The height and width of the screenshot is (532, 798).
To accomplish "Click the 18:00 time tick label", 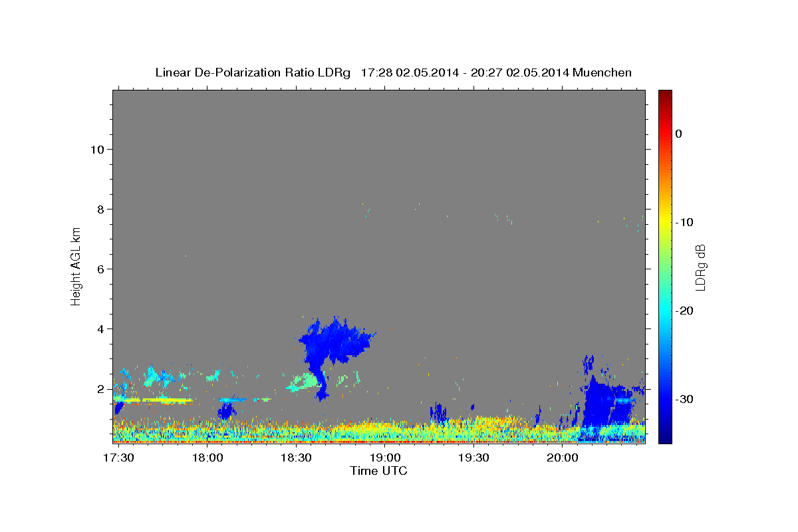I will 208,458.
